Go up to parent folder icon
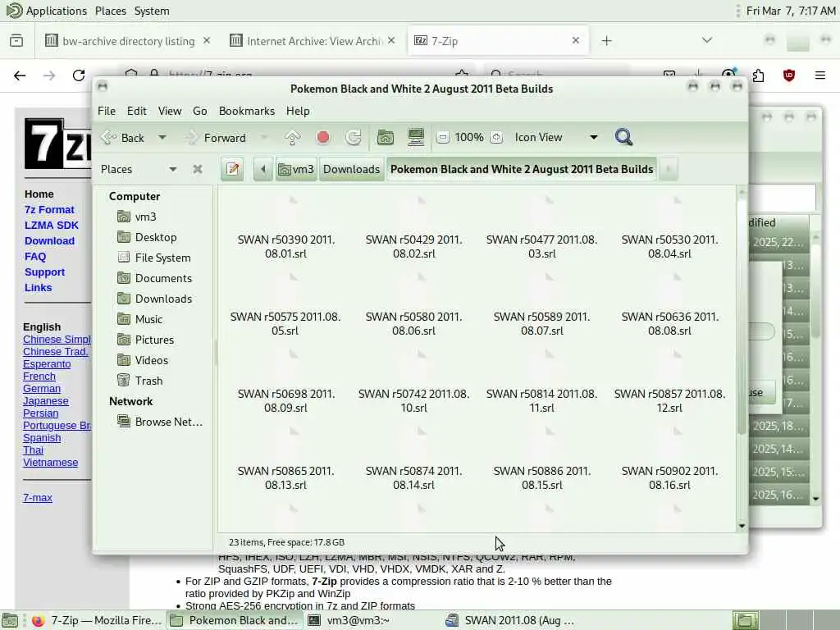 pyautogui.click(x=293, y=138)
